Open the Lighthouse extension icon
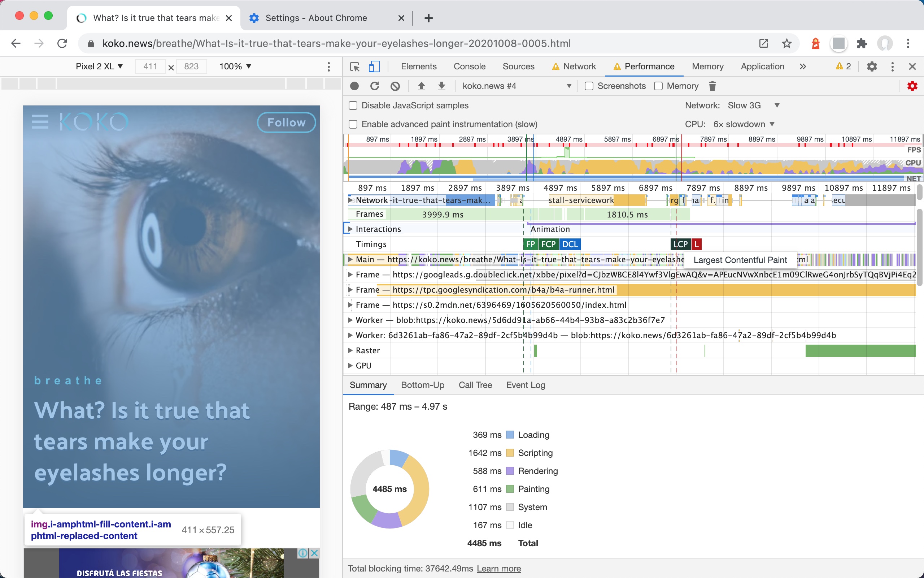The width and height of the screenshot is (924, 578). pos(816,43)
